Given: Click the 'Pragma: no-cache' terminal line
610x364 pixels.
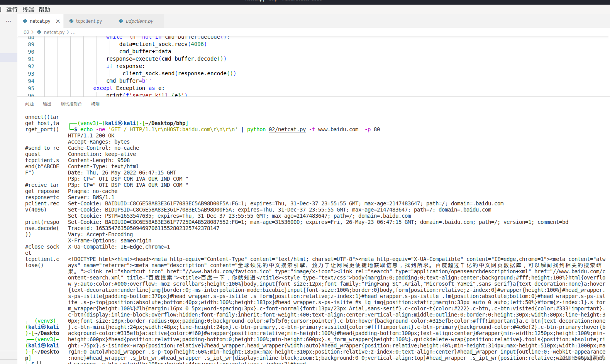Looking at the screenshot, I should pyautogui.click(x=93, y=191).
